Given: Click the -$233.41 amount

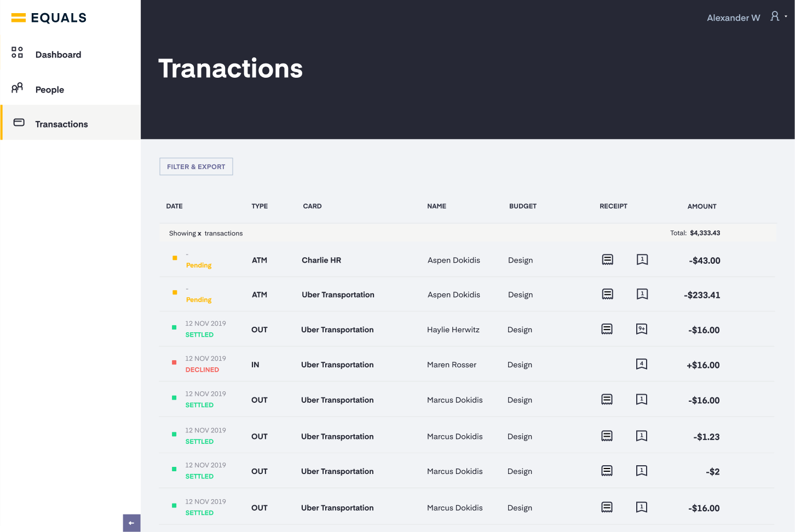Looking at the screenshot, I should click(702, 295).
